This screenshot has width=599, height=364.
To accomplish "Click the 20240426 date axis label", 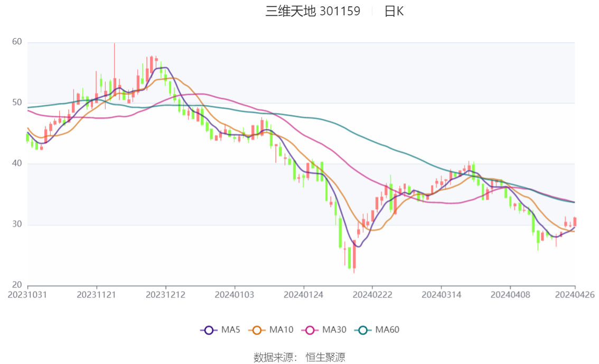I will pyautogui.click(x=574, y=295).
